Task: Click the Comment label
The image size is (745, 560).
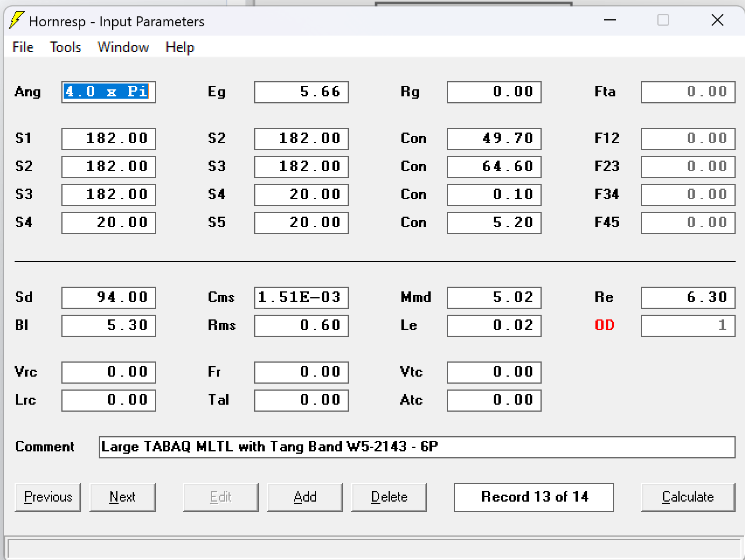Action: click(x=45, y=447)
